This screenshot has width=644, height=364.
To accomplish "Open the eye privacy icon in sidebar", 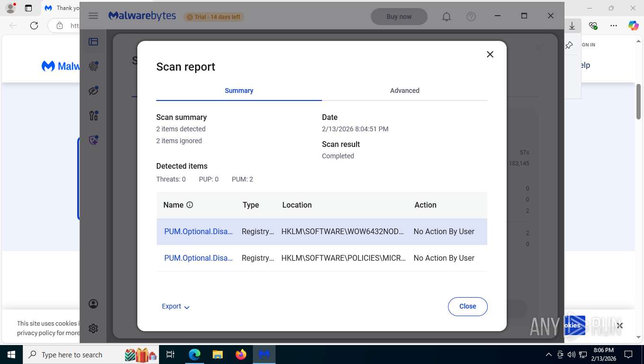I will point(93,91).
